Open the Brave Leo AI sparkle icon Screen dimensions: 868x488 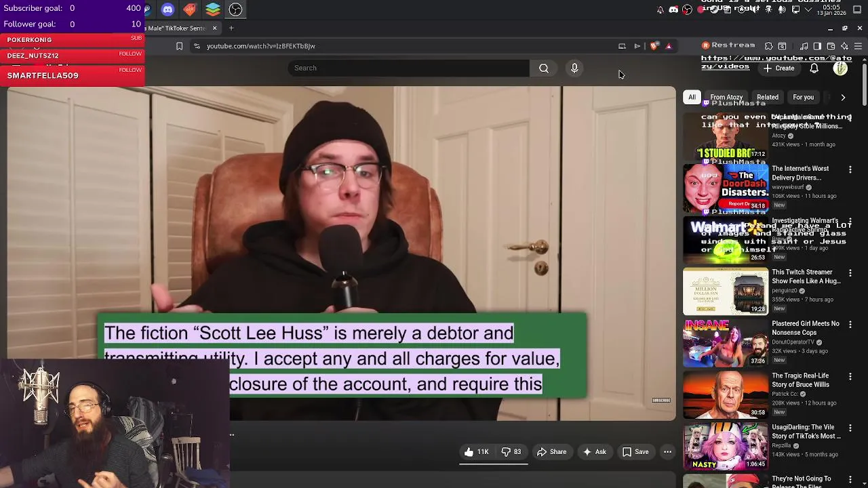coord(844,46)
